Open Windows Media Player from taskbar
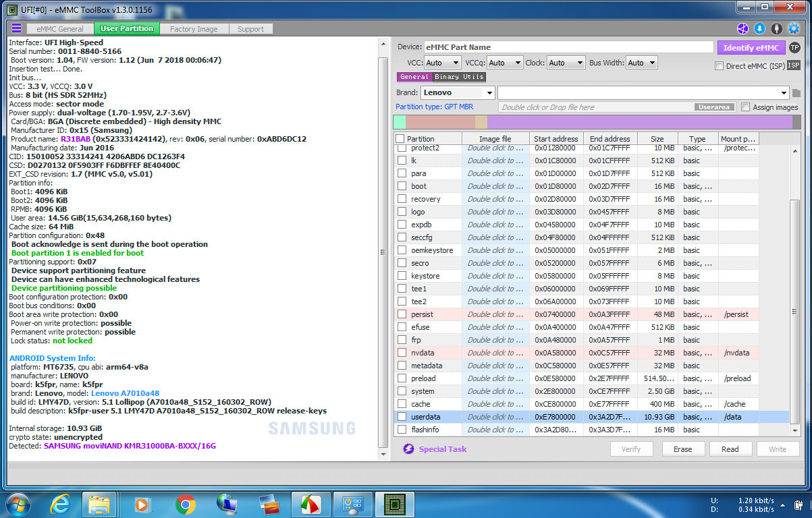The height and width of the screenshot is (518, 812). [142, 504]
